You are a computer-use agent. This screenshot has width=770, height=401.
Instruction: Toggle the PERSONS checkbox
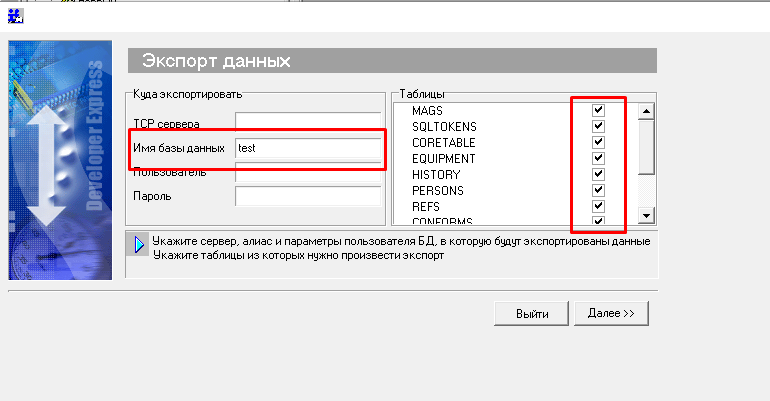pos(599,190)
